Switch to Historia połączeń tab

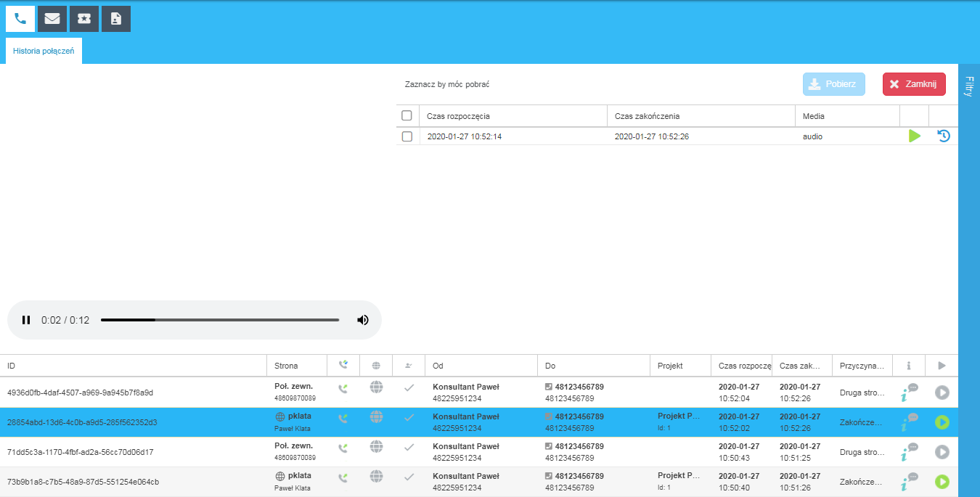pyautogui.click(x=44, y=51)
